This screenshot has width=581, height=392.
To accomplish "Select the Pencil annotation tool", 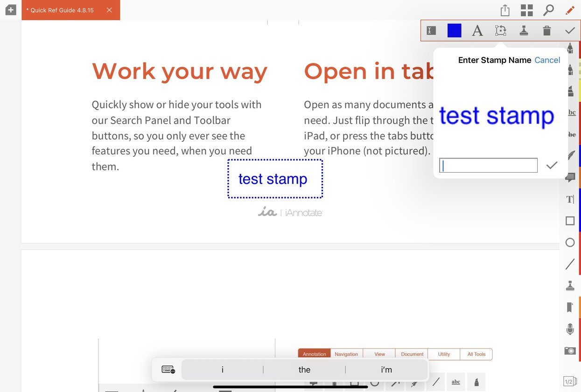I will click(570, 69).
